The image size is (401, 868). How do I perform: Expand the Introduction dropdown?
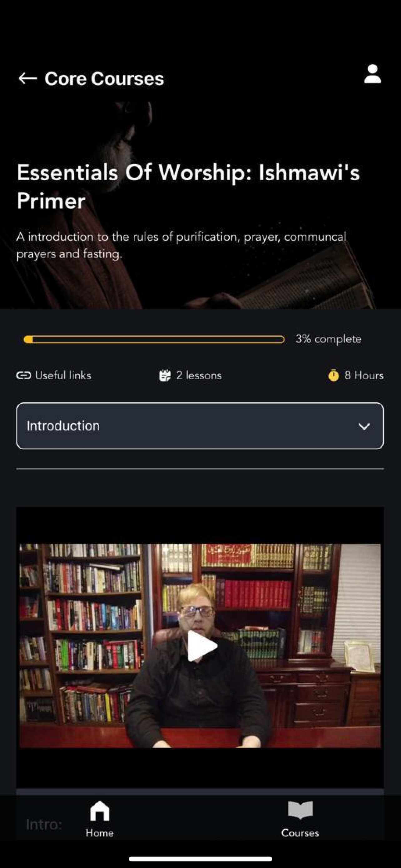(x=200, y=426)
